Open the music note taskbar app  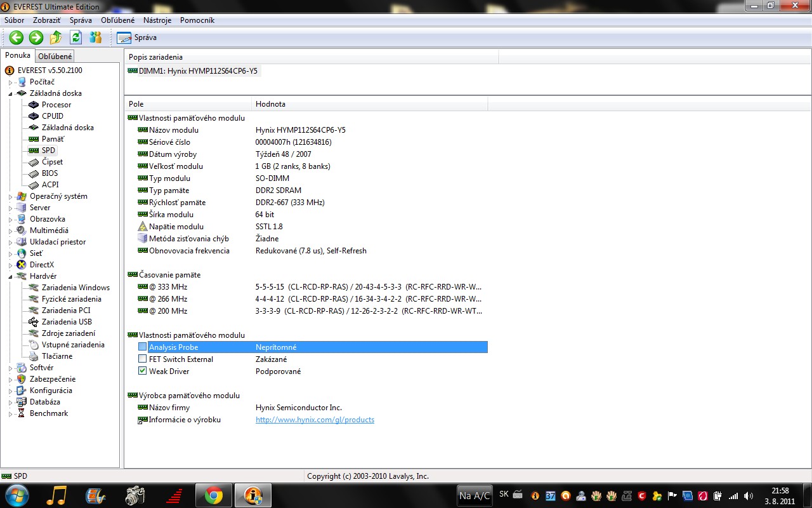pos(56,495)
